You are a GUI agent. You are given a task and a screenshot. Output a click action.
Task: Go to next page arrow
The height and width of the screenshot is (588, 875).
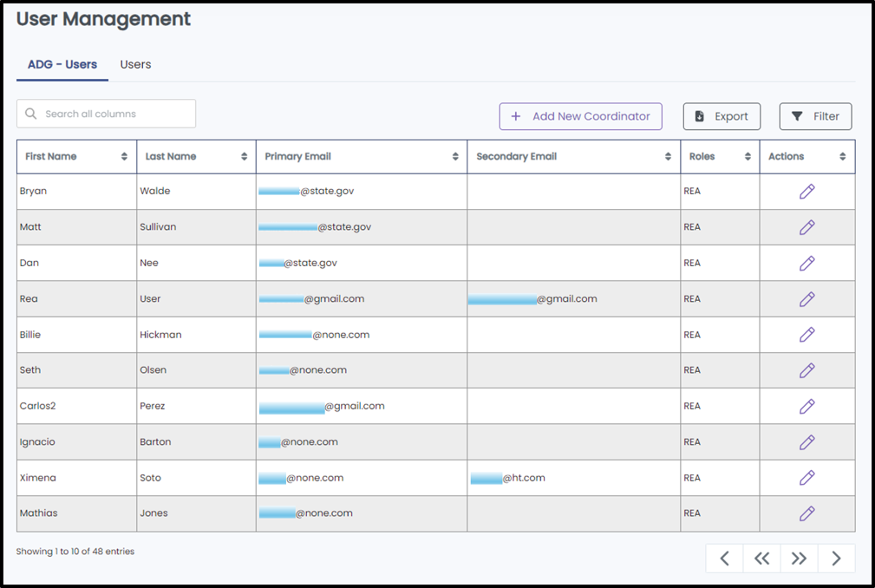[x=836, y=559]
